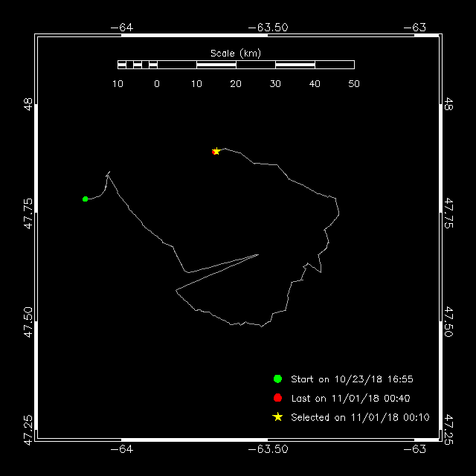This screenshot has width=476, height=476.
Task: Click the green dot in the legend
Action: click(x=277, y=379)
